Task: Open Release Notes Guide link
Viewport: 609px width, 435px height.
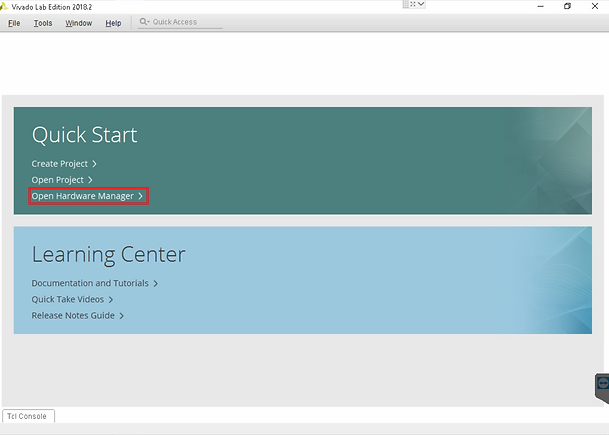Action: point(78,316)
